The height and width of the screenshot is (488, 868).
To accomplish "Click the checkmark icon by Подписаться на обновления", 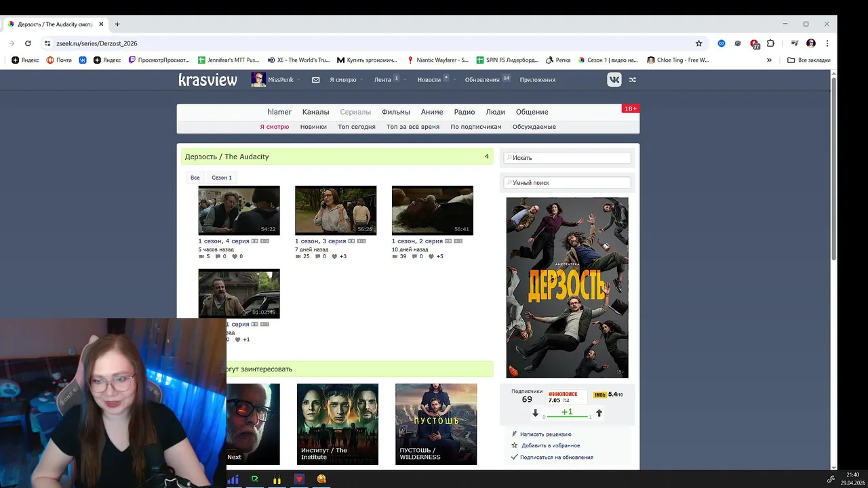I will tap(514, 457).
